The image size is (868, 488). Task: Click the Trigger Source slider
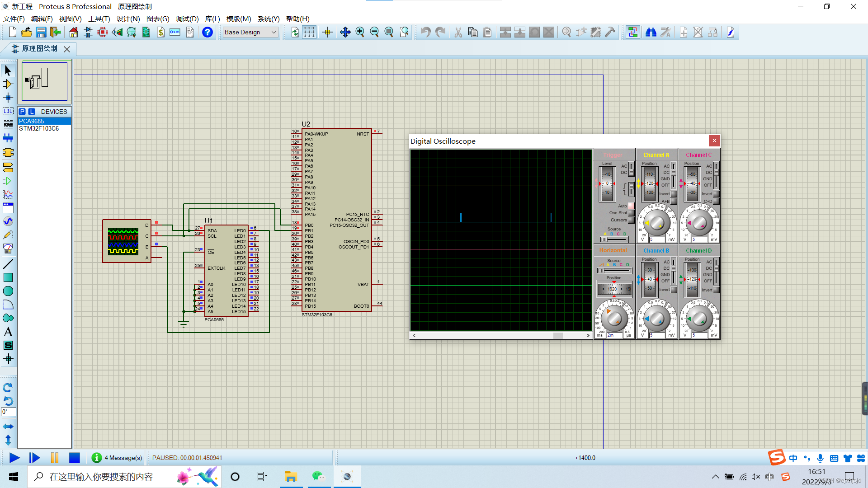[614, 239]
